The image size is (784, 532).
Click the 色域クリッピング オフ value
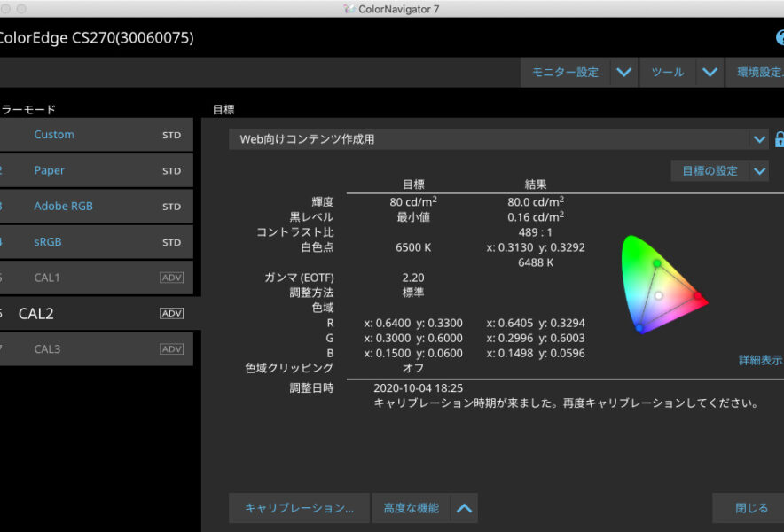pyautogui.click(x=413, y=369)
